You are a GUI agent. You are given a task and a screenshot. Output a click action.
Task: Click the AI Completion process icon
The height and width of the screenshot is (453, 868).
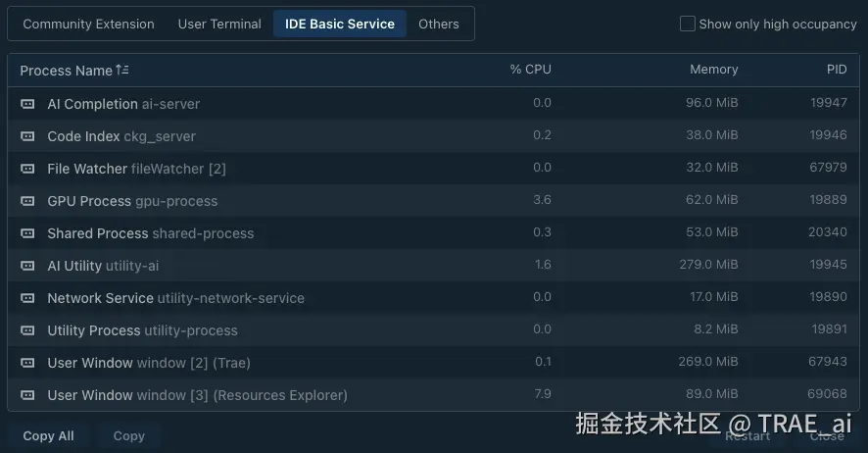tap(27, 104)
